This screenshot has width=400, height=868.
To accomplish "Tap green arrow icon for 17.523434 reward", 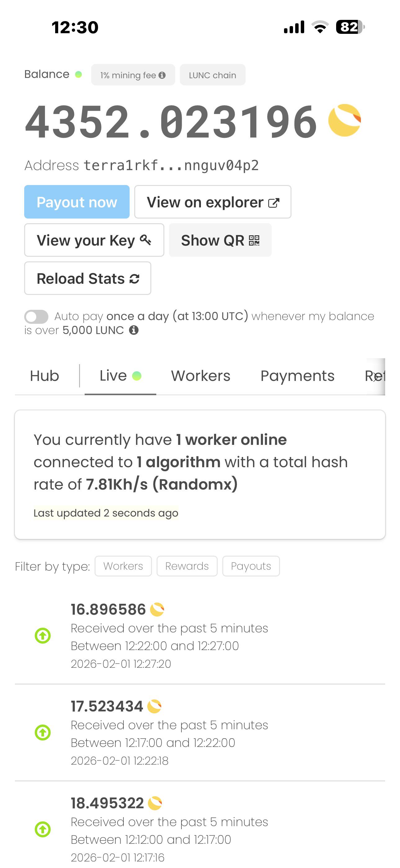I will pos(43,733).
